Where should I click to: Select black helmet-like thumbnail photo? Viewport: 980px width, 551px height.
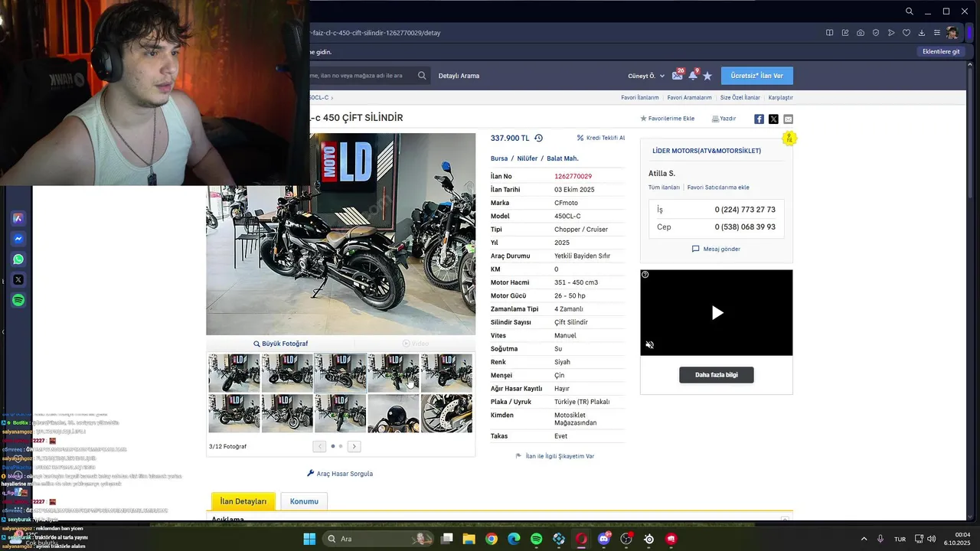point(394,413)
